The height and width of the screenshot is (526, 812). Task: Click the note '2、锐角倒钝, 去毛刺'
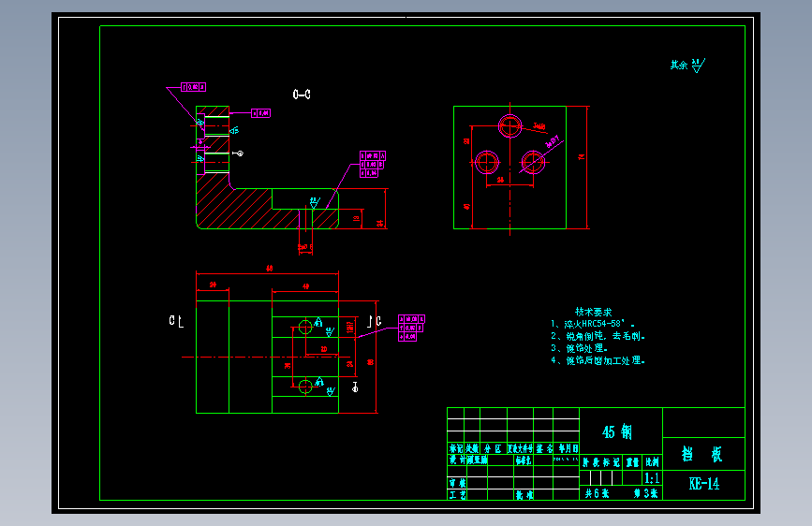click(x=598, y=336)
